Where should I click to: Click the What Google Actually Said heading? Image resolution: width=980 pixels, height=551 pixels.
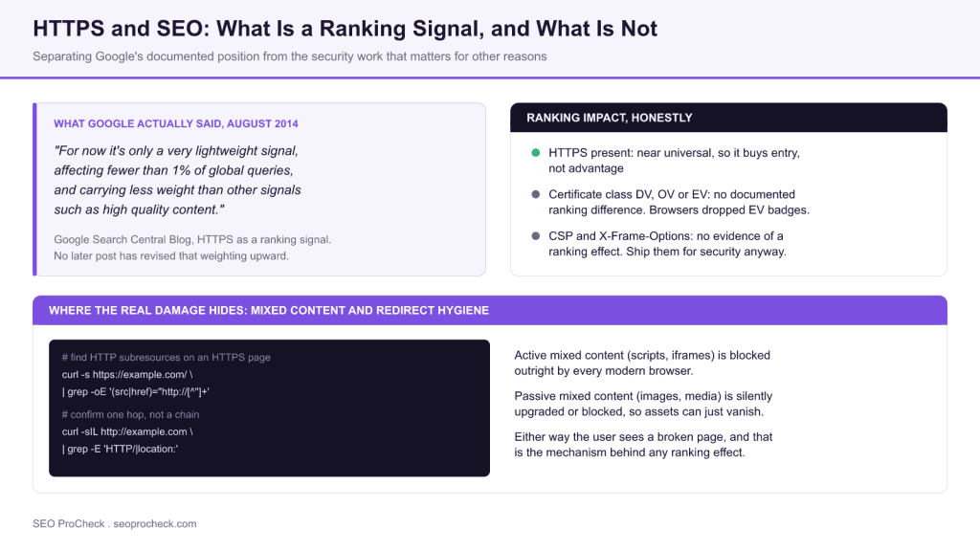coord(176,123)
